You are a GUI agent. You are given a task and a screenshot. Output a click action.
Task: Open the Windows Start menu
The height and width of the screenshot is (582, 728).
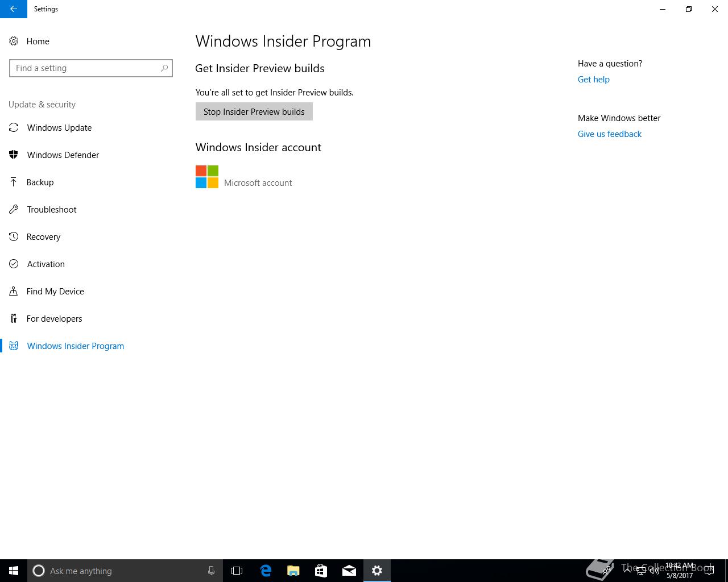tap(14, 571)
